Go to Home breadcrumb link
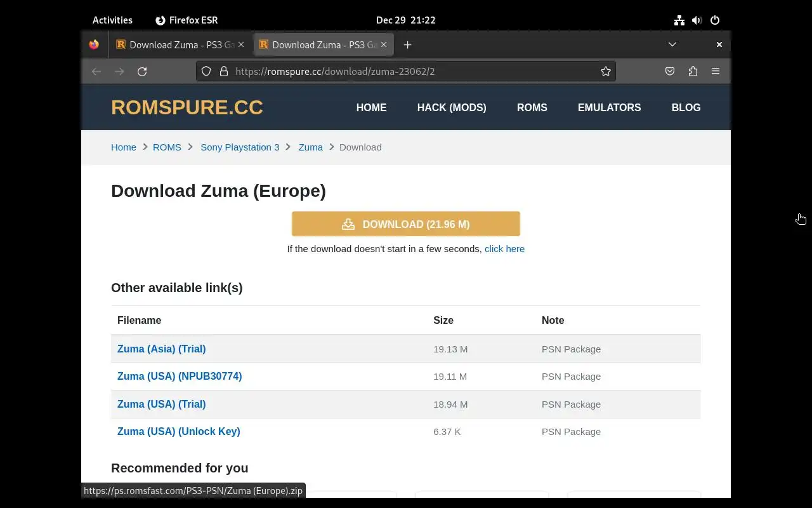This screenshot has height=508, width=812. [124, 147]
